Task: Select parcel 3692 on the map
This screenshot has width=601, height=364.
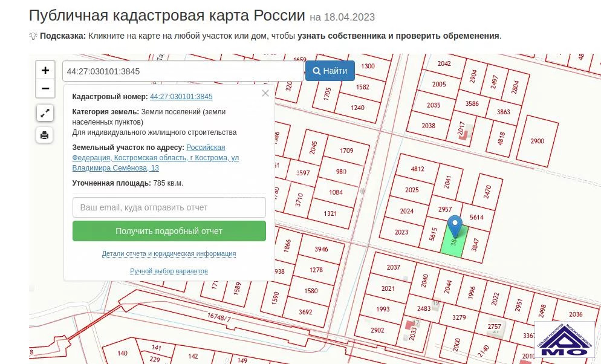Action: (x=305, y=312)
